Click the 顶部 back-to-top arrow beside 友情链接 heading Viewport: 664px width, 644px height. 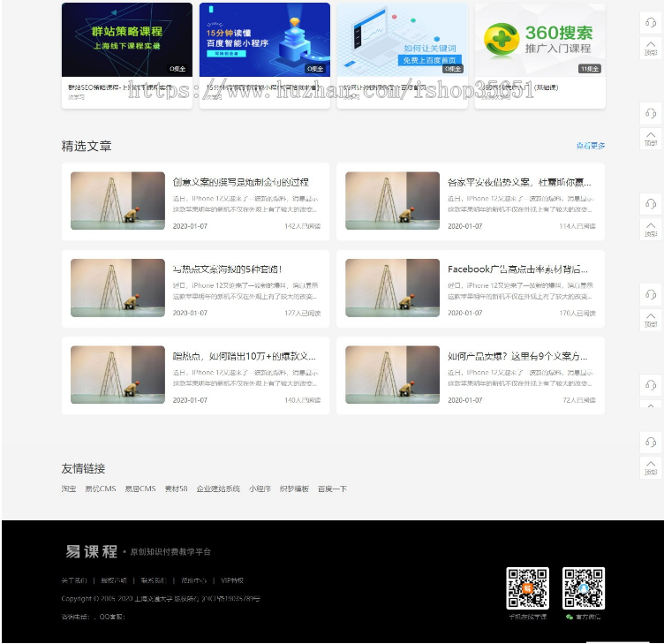pos(651,467)
